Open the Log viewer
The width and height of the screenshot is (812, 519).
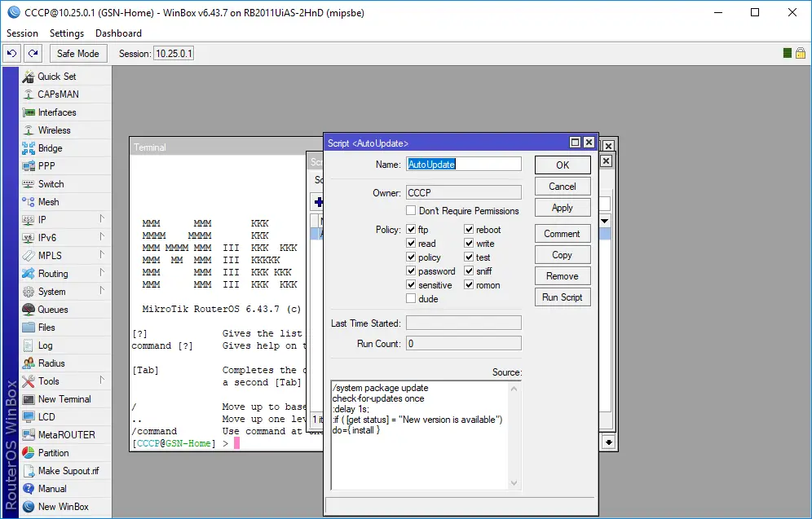(65, 345)
